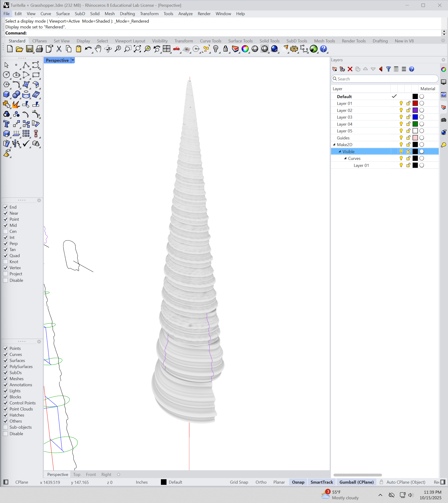
Task: Enable the Cen object snap checkbox
Action: [6, 231]
